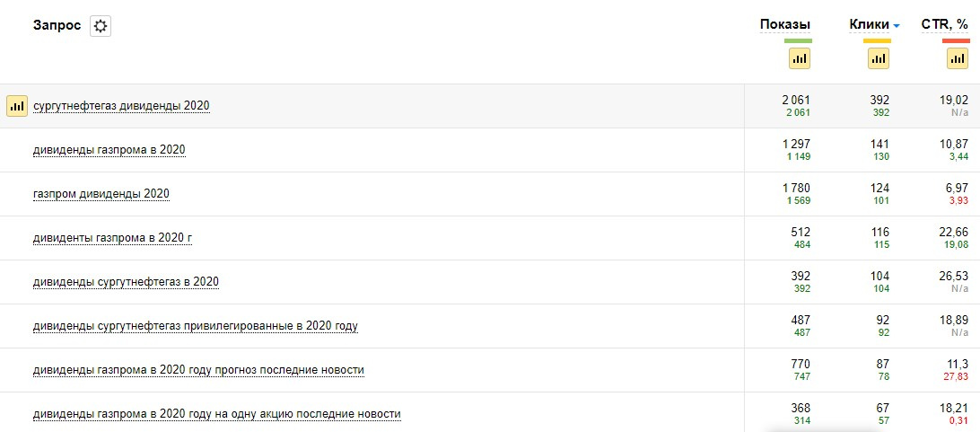This screenshot has width=980, height=432.
Task: Open query газпром дивиденды 2020
Action: [x=101, y=194]
